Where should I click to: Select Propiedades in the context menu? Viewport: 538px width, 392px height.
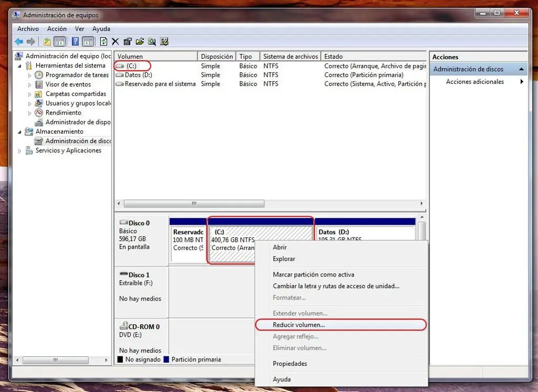point(289,364)
